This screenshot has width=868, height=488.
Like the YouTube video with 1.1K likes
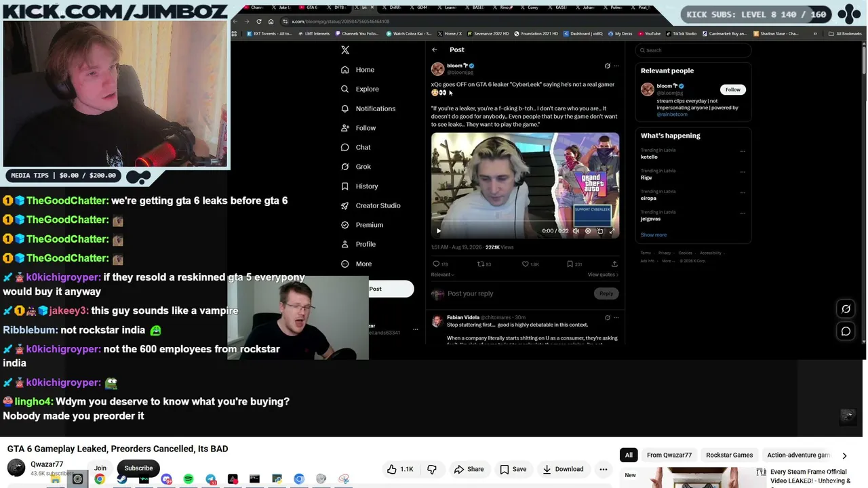pos(400,469)
